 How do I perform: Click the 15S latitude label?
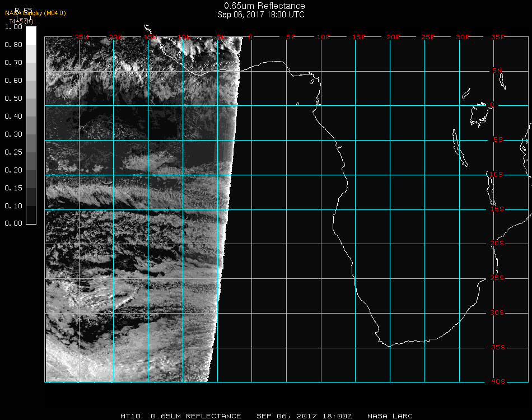click(497, 209)
